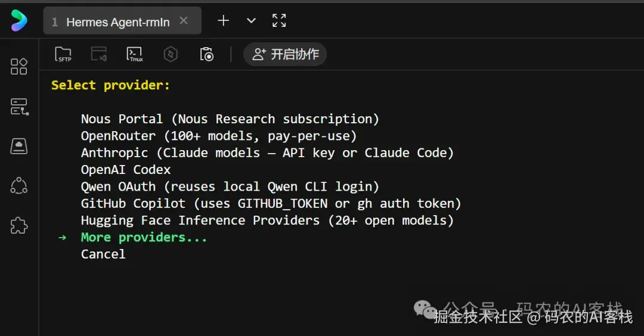Viewport: 644px width, 336px height.
Task: Open the server hosts icon in sidebar
Action: click(x=19, y=107)
